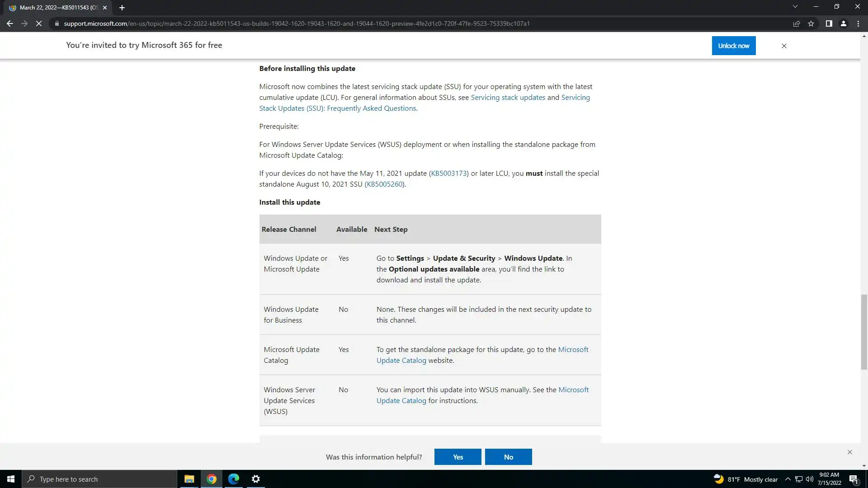Click the browser back arrow
Viewport: 868px width, 488px height.
(x=9, y=23)
